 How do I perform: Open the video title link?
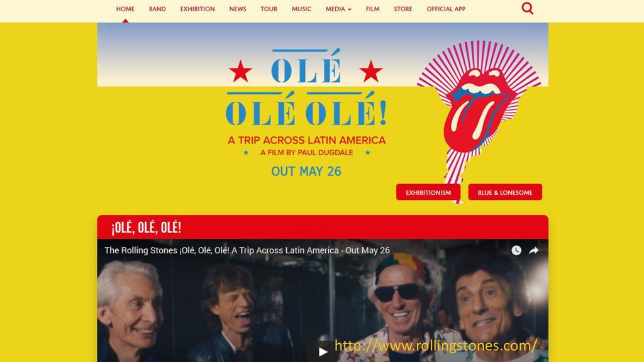(x=247, y=250)
